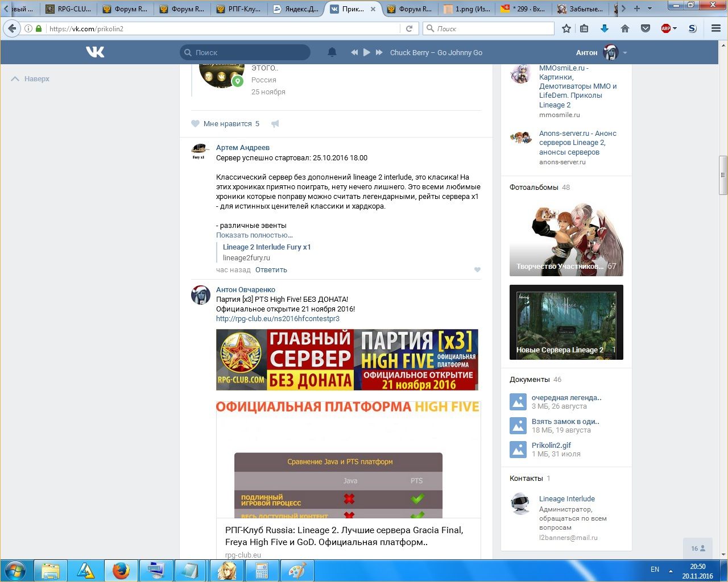
Task: Share the post with megaphone icon
Action: pos(275,124)
